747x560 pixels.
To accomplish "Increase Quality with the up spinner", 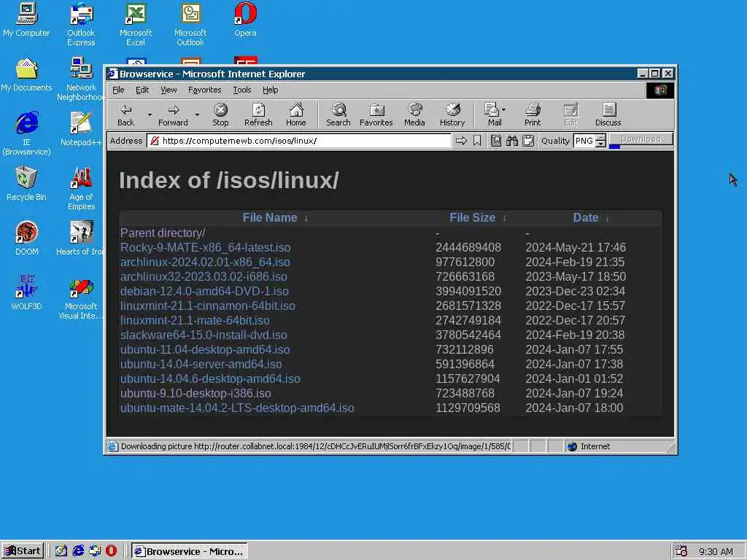I will click(601, 138).
